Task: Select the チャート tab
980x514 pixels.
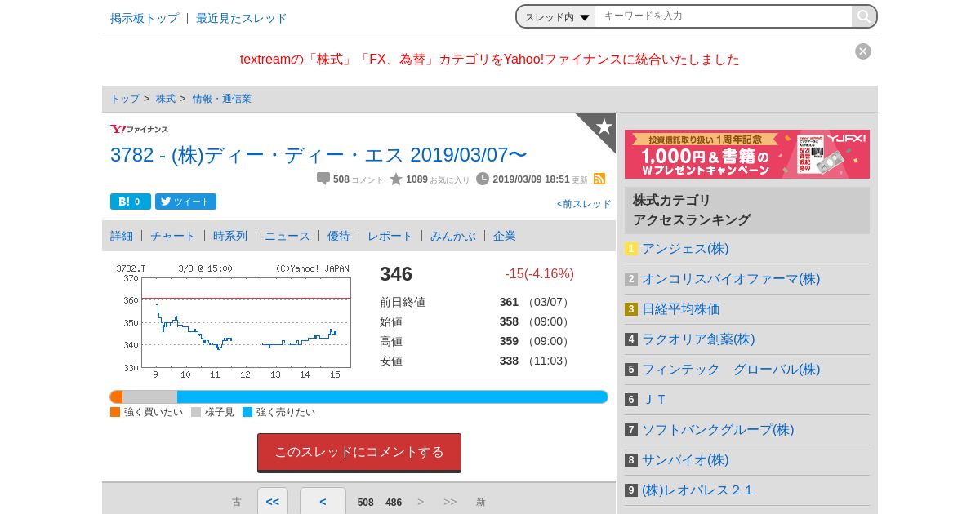Action: 173,236
